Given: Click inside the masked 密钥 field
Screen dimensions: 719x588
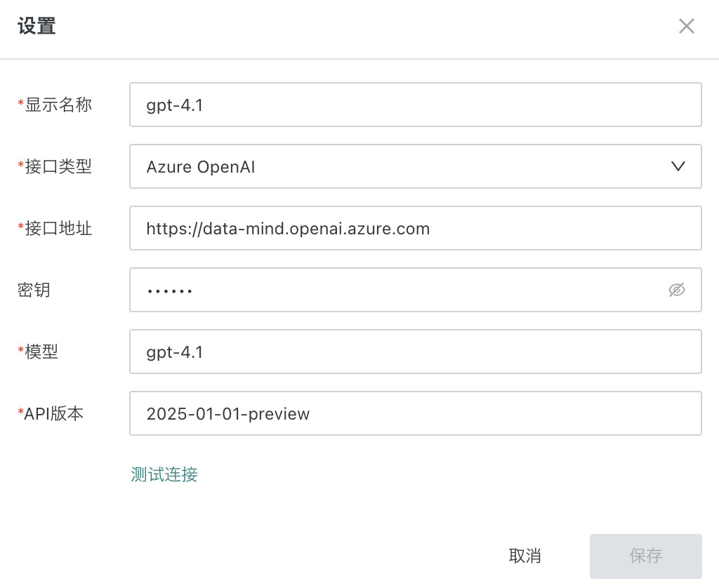Looking at the screenshot, I should point(393,290).
